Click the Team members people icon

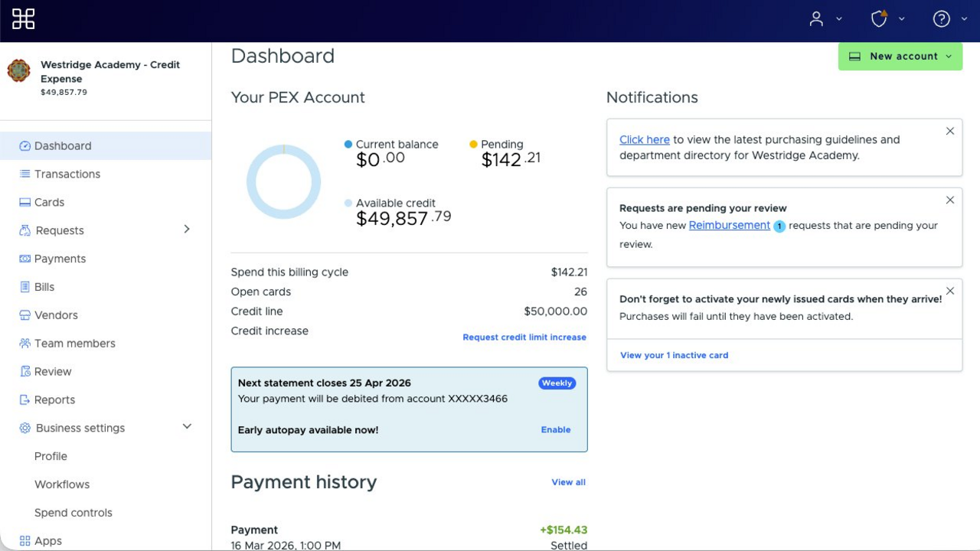[24, 344]
